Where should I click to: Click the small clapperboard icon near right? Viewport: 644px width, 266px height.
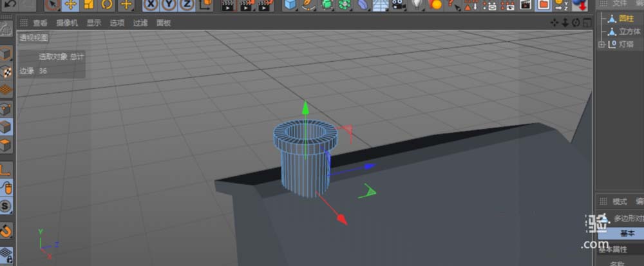tap(526, 5)
